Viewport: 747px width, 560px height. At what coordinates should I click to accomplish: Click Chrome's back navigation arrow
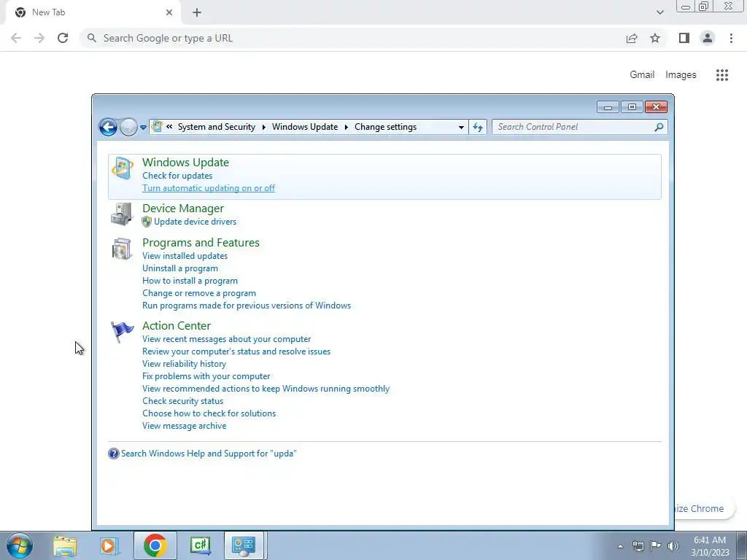click(16, 38)
